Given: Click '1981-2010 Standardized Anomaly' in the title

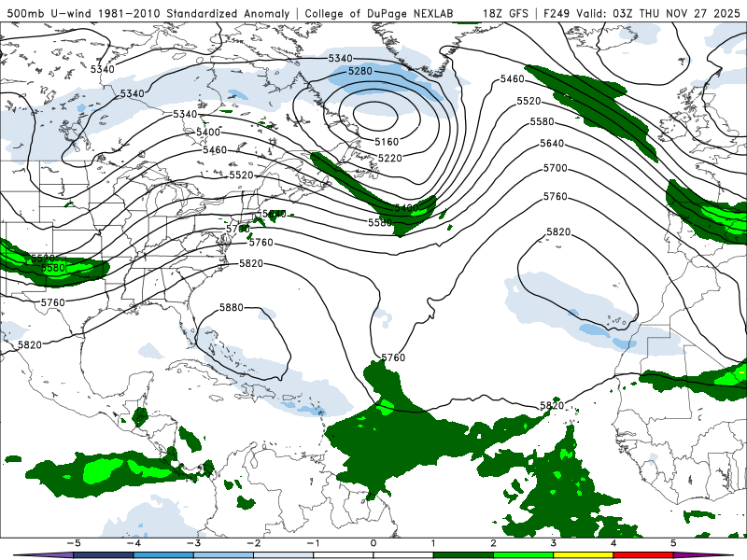Looking at the screenshot, I should point(194,13).
